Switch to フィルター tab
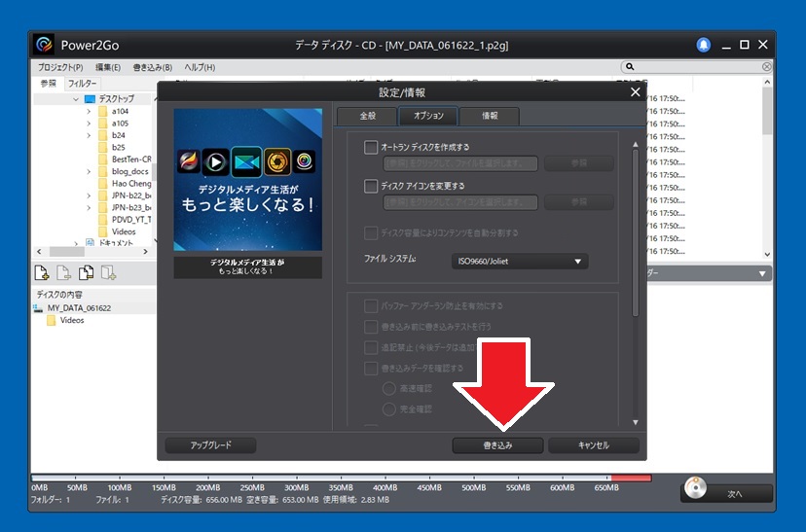 pyautogui.click(x=82, y=84)
